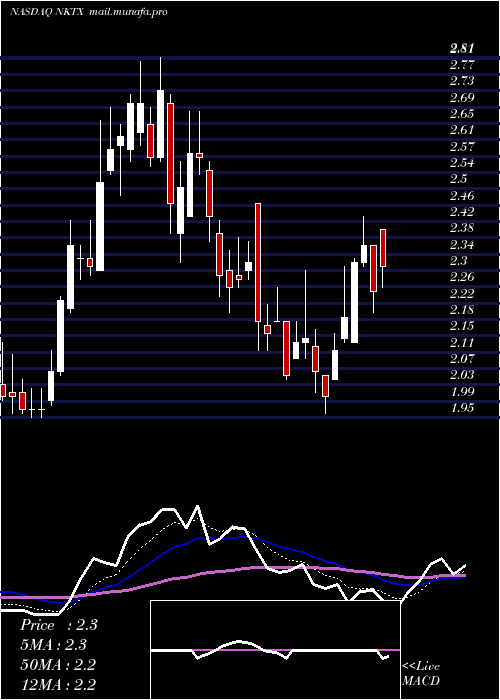Click the 2.34 price axis label
Viewport: 500px width, 700px height.
click(462, 245)
